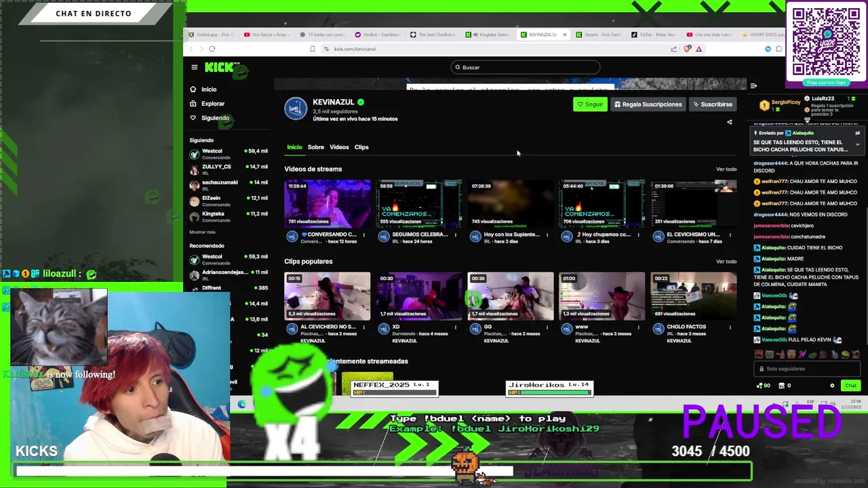Screen dimensions: 868x488
Task: Click the Suscribirse button
Action: pyautogui.click(x=712, y=104)
